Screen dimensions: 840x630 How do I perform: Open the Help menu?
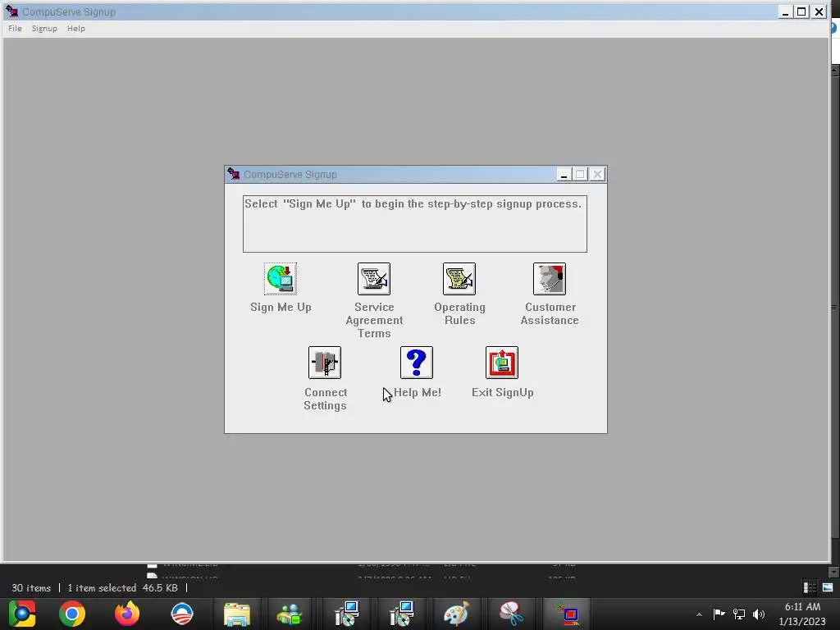click(x=76, y=29)
